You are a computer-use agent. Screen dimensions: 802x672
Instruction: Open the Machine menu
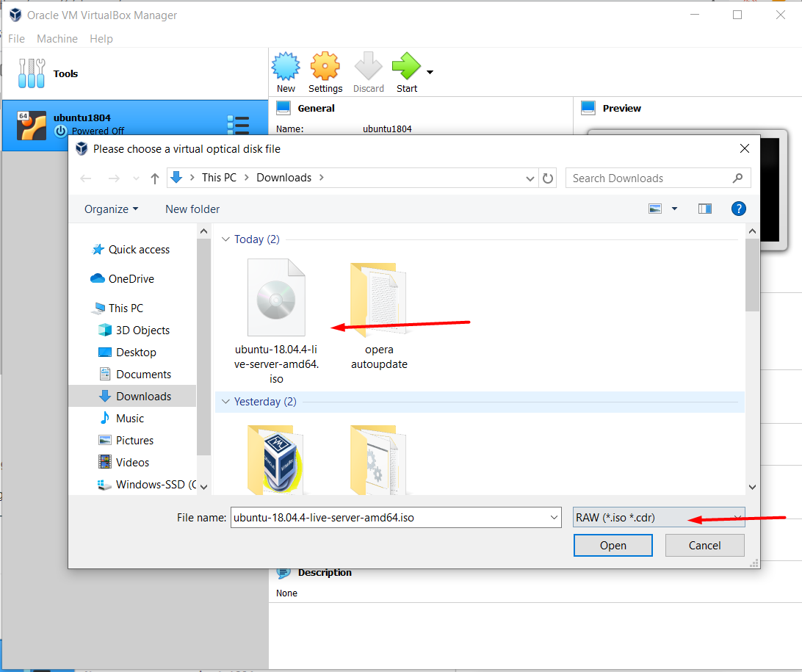coord(57,39)
